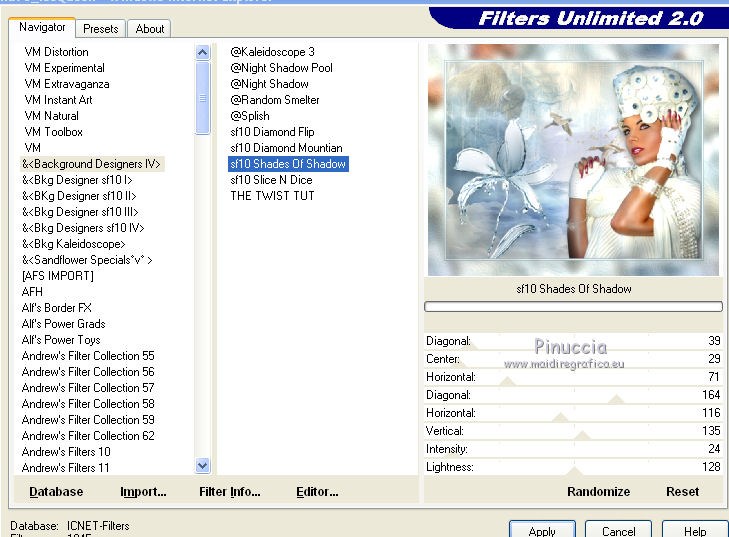Adjust the Horizontal slider at 71
Viewport: 729px width, 537px height.
tap(573, 377)
